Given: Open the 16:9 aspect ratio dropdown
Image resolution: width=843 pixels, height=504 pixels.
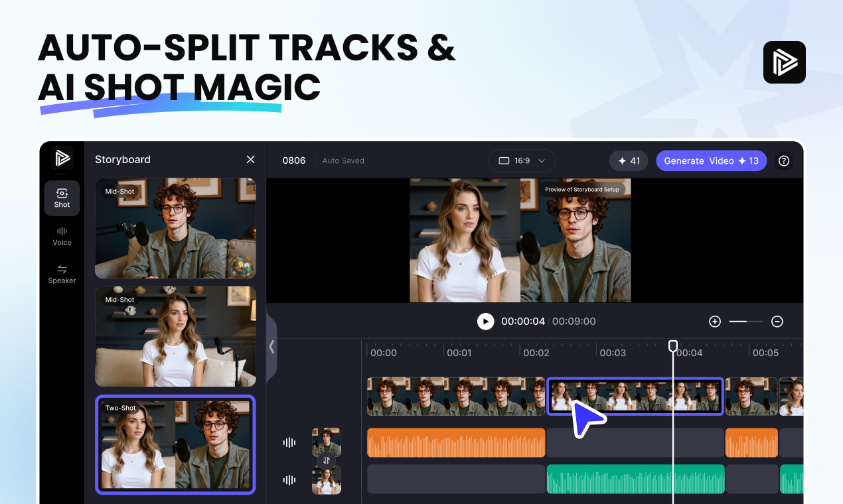Looking at the screenshot, I should [x=522, y=160].
